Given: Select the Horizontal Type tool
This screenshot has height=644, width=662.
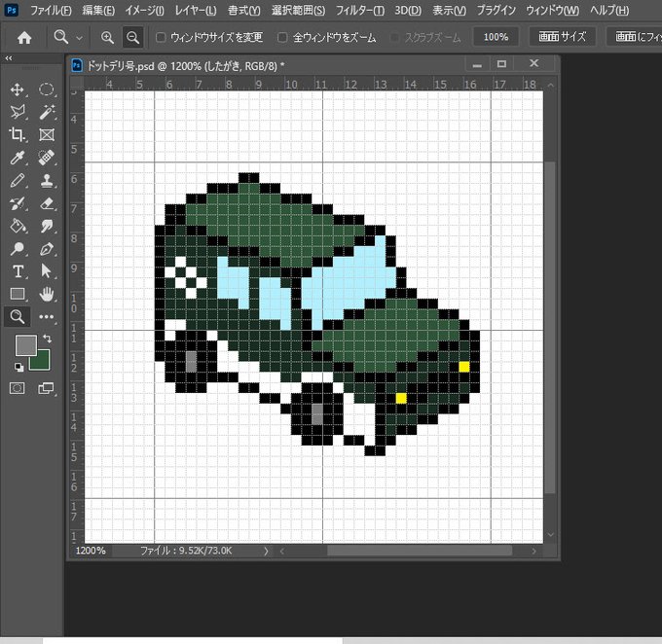Looking at the screenshot, I should (x=18, y=271).
